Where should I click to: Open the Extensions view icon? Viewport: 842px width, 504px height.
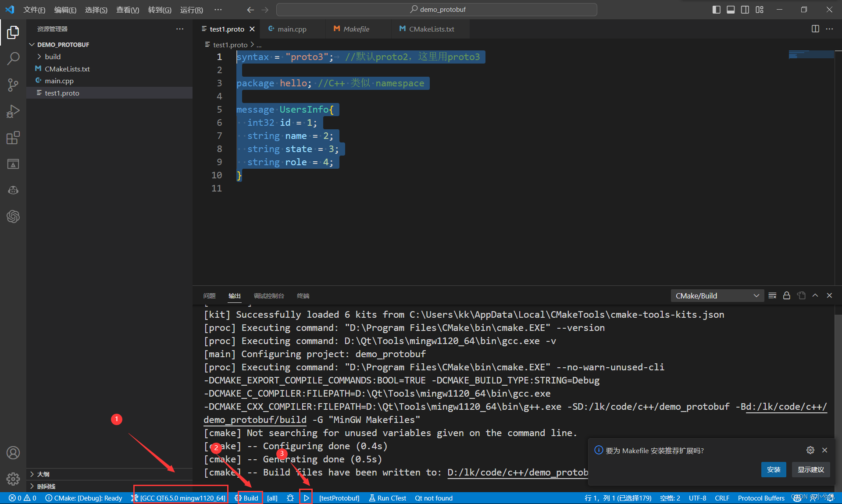pos(13,138)
